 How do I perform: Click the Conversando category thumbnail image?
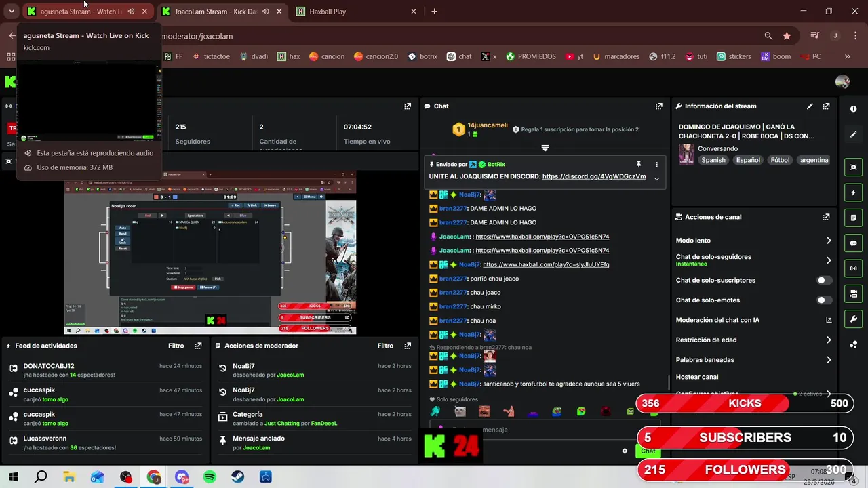[x=686, y=155]
